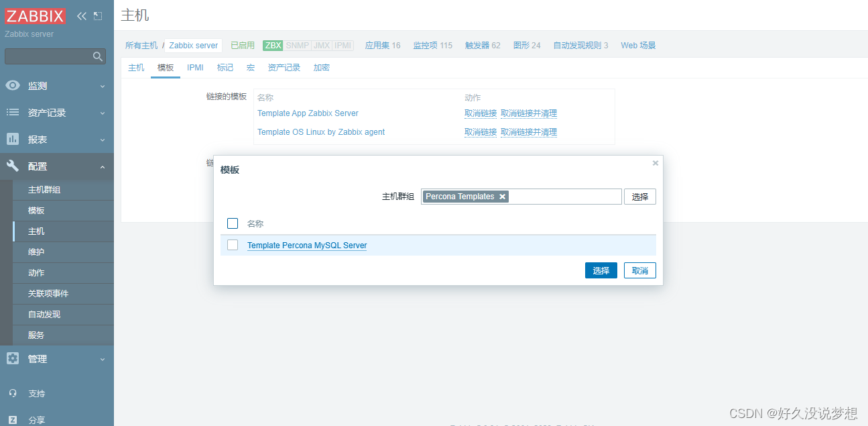Switch to the 标记 tab
The width and height of the screenshot is (868, 426).
[x=225, y=68]
